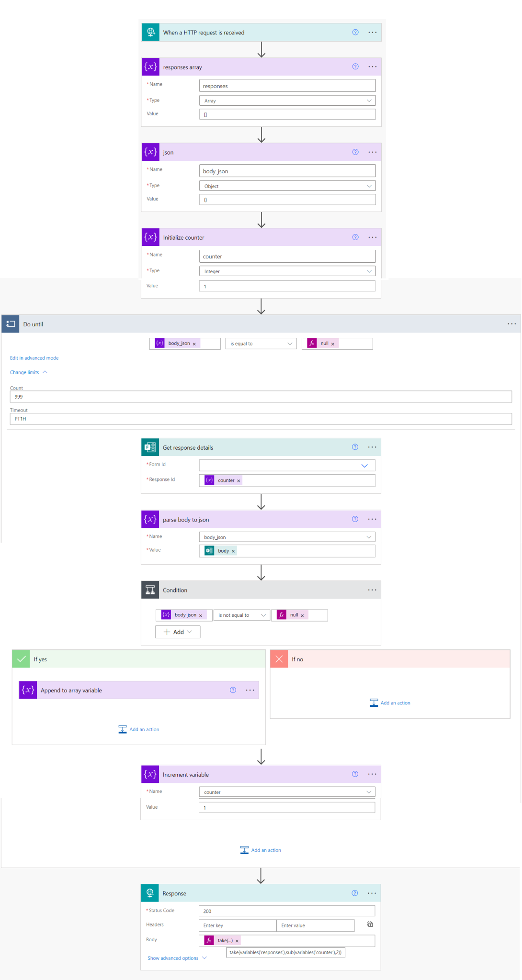Click the Condition action icon
The width and height of the screenshot is (522, 980).
pos(150,590)
